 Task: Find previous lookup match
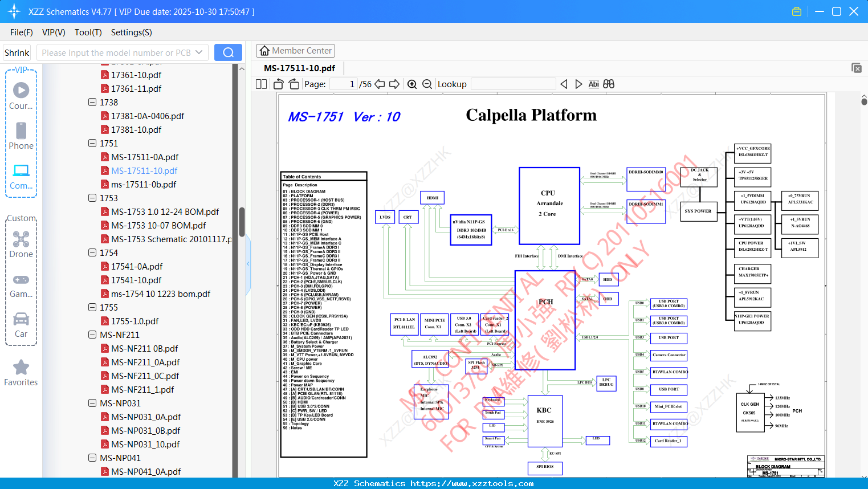click(564, 84)
